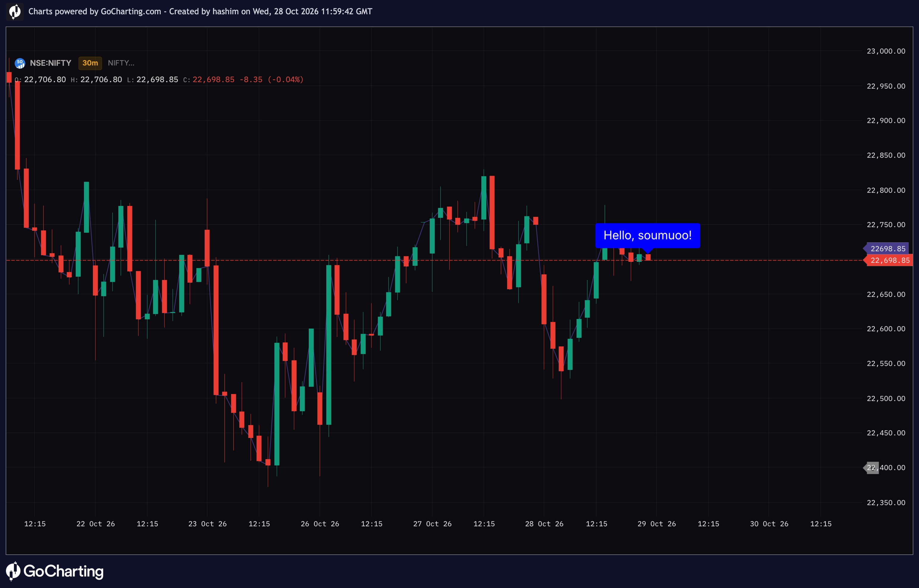Click the 22,750.00 price axis label
The width and height of the screenshot is (919, 588).
(886, 224)
